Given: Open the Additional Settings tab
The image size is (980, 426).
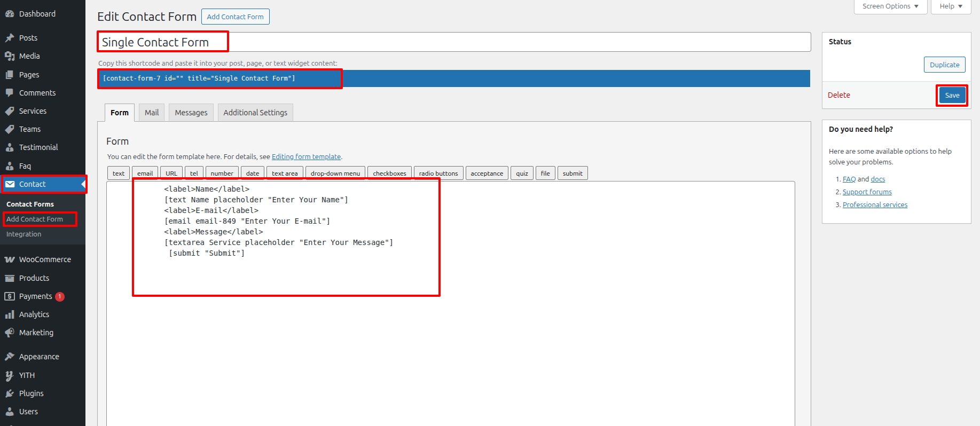Looking at the screenshot, I should pyautogui.click(x=255, y=113).
